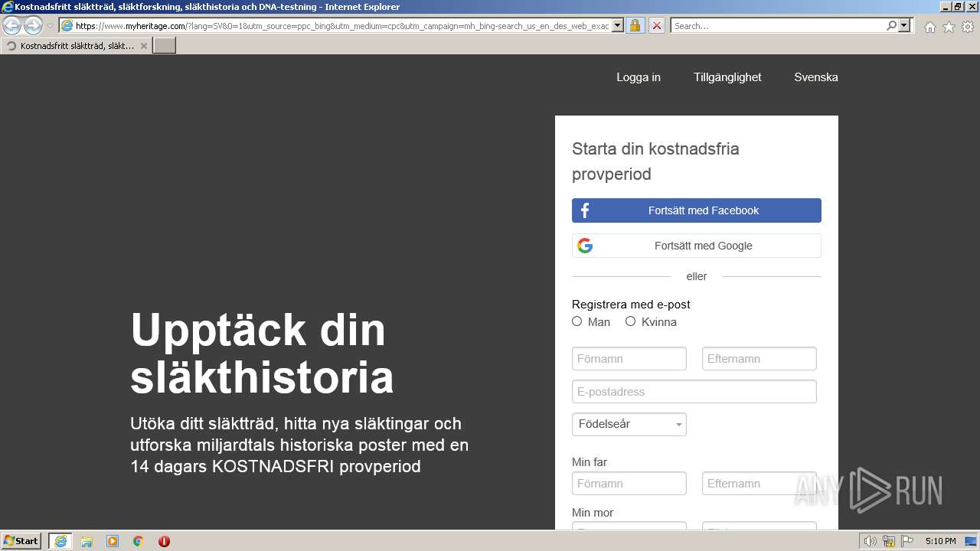
Task: Open the Tillgänglighet link
Action: coord(727,77)
